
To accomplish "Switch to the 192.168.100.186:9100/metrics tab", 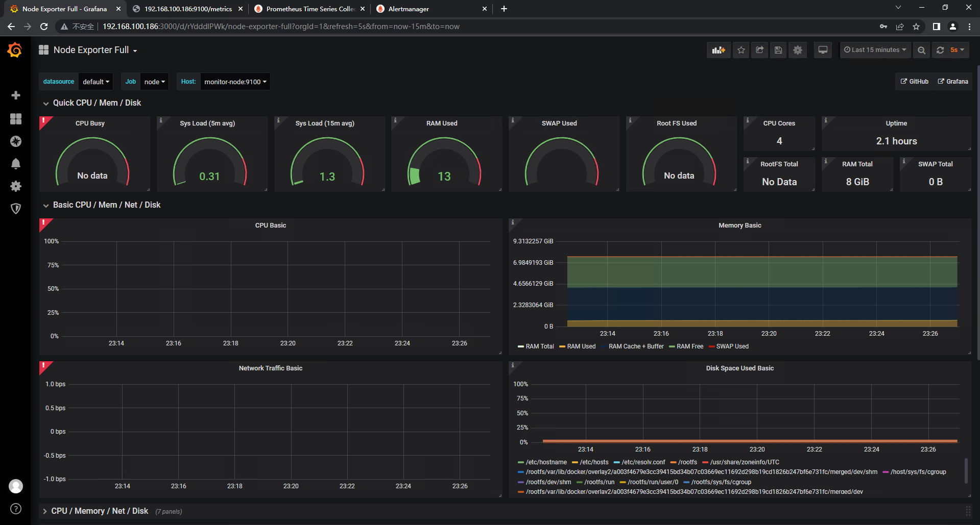I will 187,9.
